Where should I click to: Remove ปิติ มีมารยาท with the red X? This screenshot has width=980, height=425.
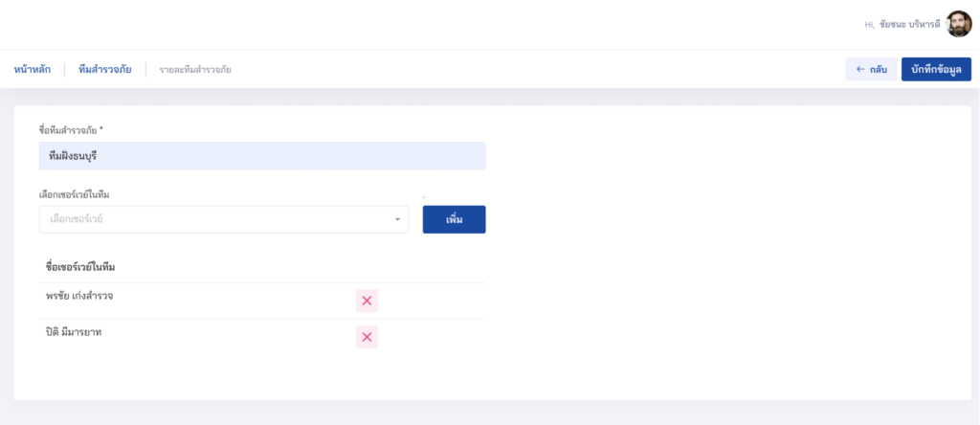point(367,337)
